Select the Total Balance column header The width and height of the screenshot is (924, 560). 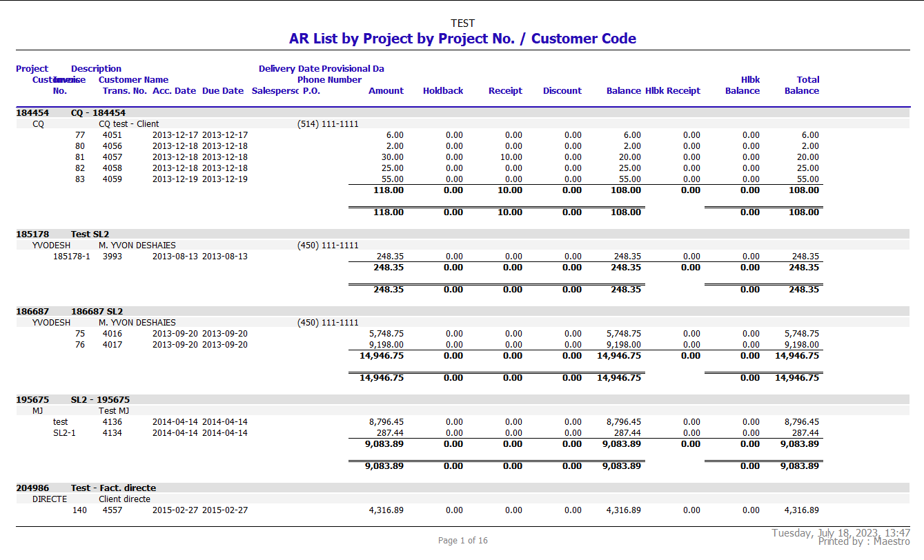(802, 86)
